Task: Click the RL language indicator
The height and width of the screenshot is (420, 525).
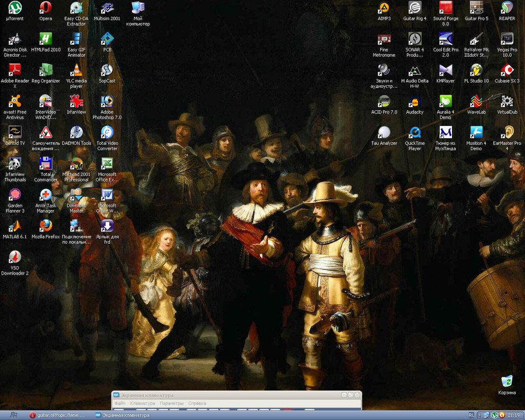Action: (471, 415)
